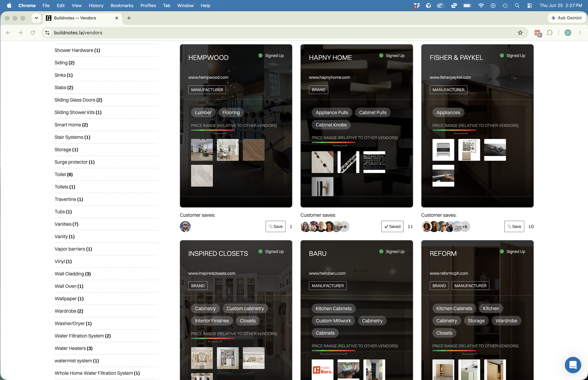Click the Flooring tag on Hempwood
Screen dimensions: 588x380
231,113
